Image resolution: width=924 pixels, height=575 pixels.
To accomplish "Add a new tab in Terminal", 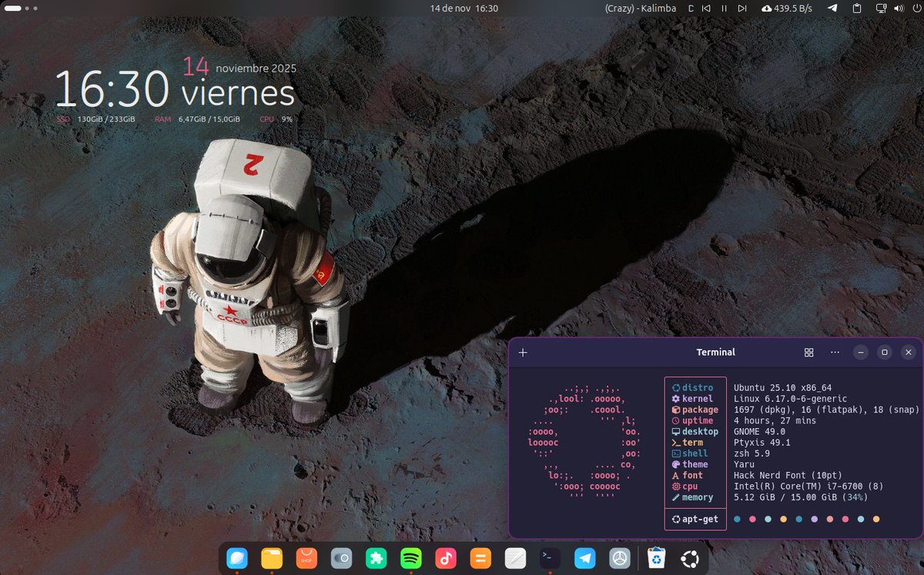I will (x=524, y=353).
